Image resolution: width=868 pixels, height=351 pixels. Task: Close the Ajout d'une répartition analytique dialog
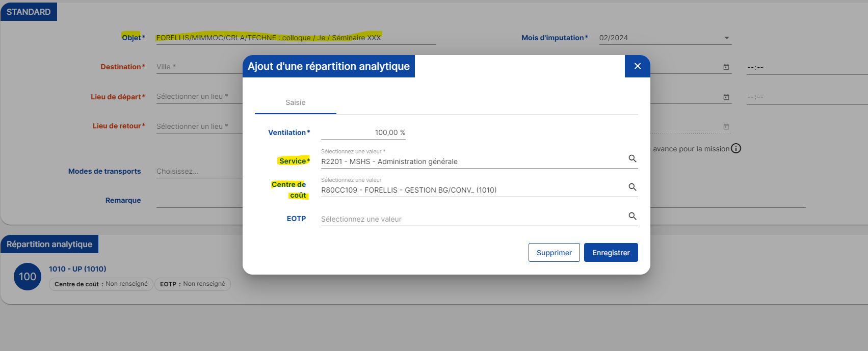point(637,66)
